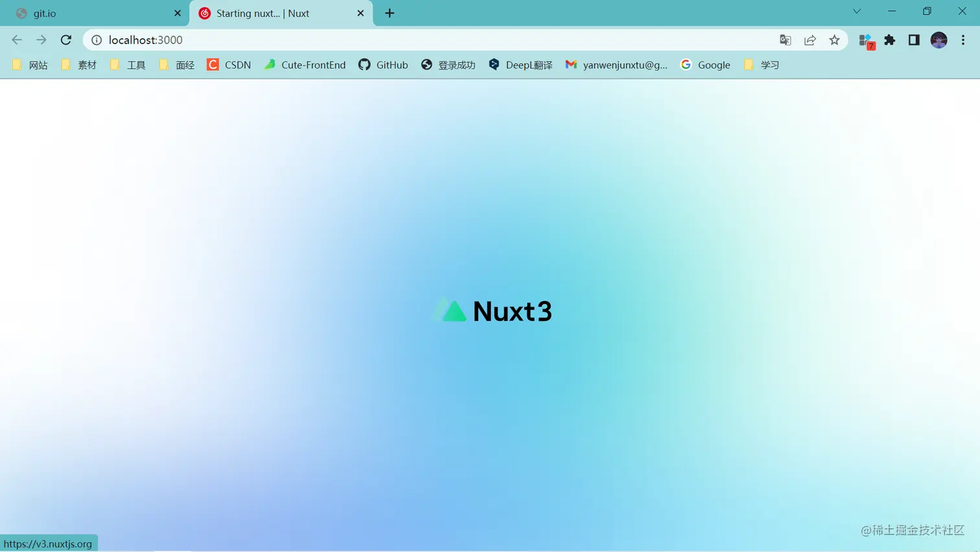Open the 网站 bookmarks folder
Viewport: 980px width, 552px height.
point(30,65)
